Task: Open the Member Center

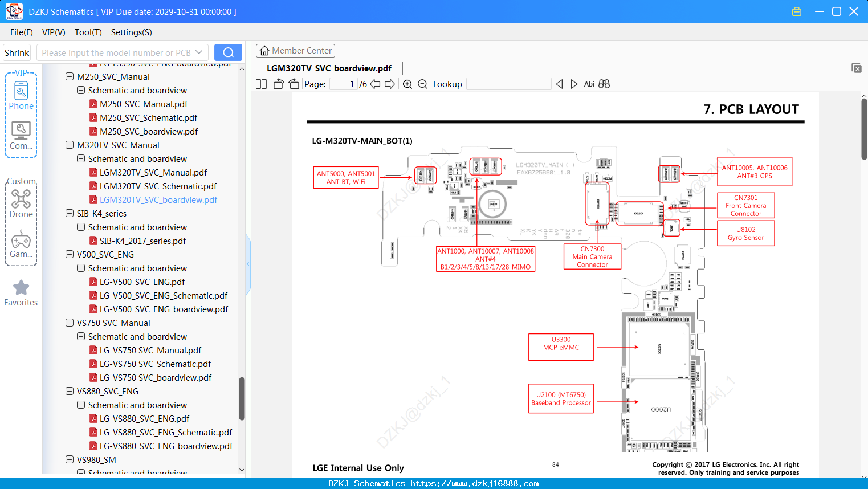Action: click(x=295, y=51)
